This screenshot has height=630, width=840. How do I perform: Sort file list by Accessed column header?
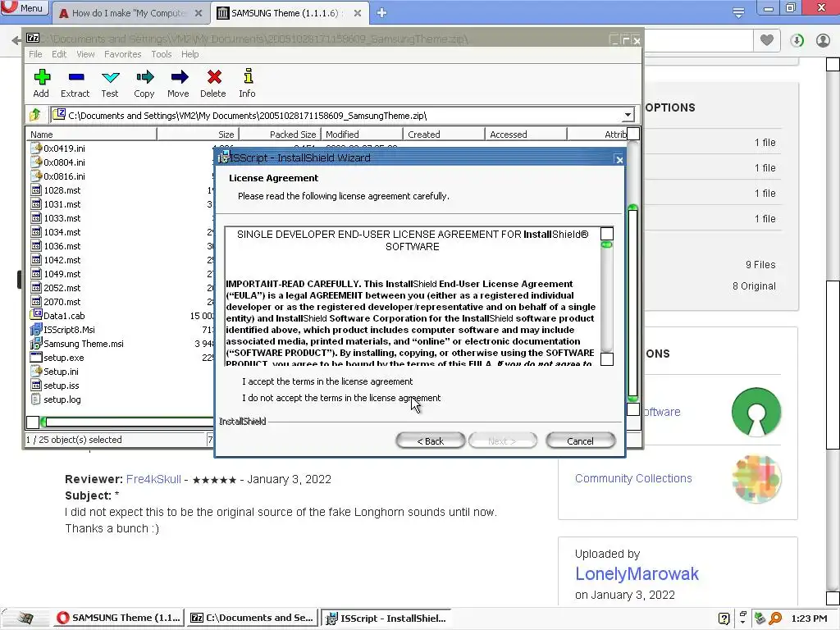[x=526, y=135]
